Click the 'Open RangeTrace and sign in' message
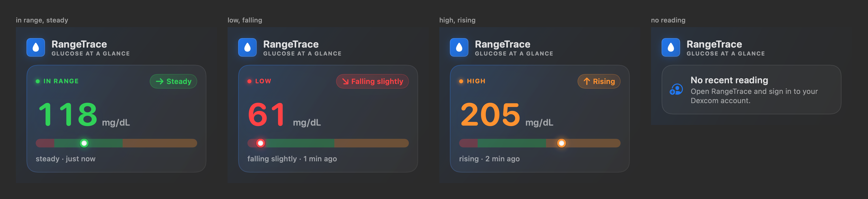Screen dimensions: 868x199 click(754, 96)
